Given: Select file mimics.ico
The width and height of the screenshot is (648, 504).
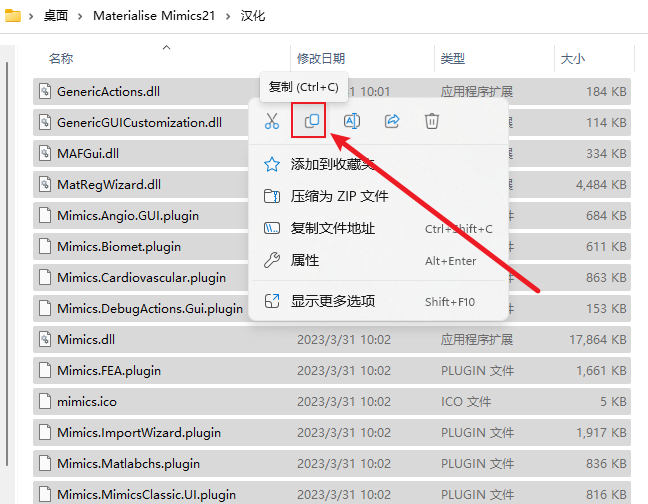Looking at the screenshot, I should pyautogui.click(x=87, y=401).
